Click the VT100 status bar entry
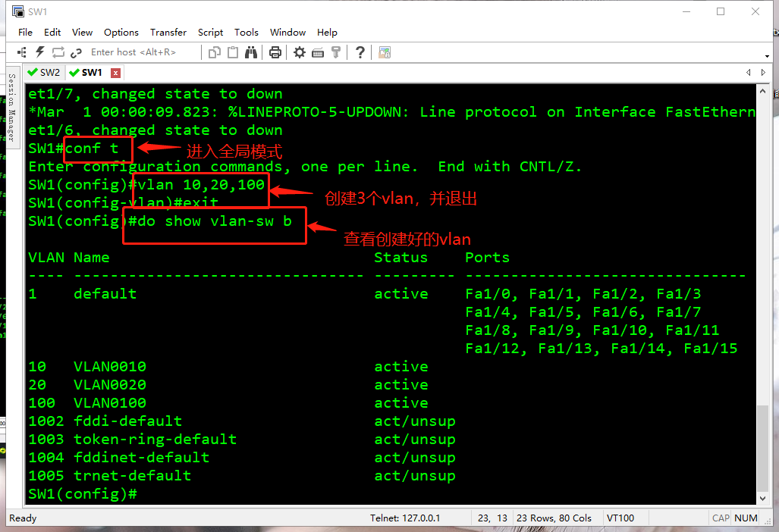The image size is (779, 532). [620, 518]
